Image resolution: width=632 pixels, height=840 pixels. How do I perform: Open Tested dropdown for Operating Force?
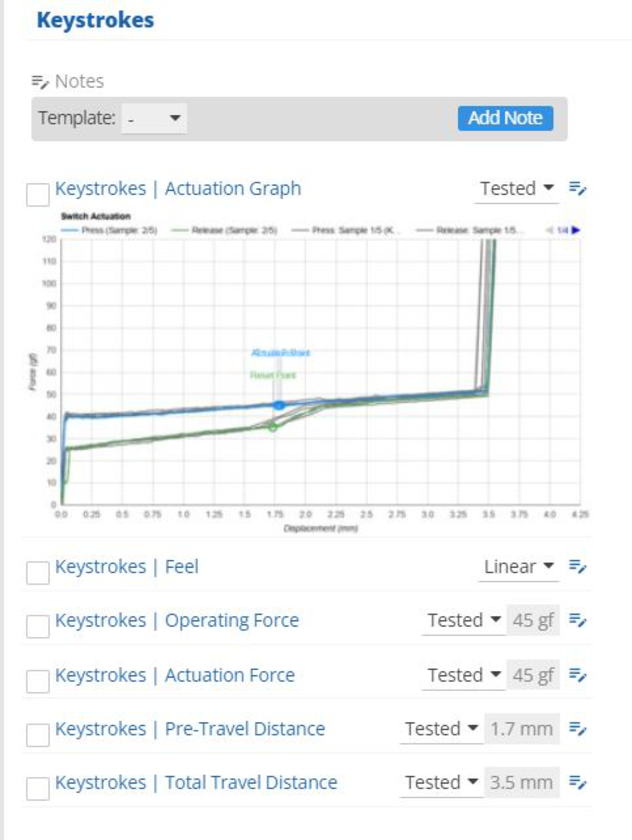click(463, 620)
